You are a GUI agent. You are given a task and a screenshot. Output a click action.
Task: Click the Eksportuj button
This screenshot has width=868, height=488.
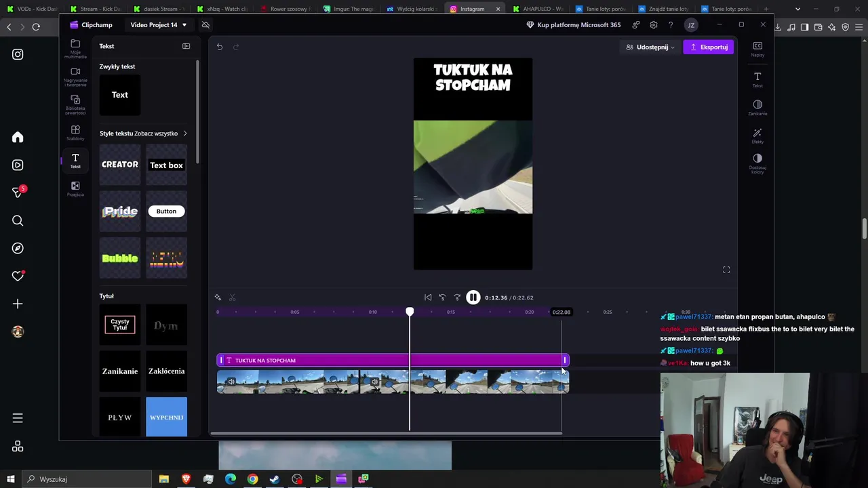coord(708,47)
